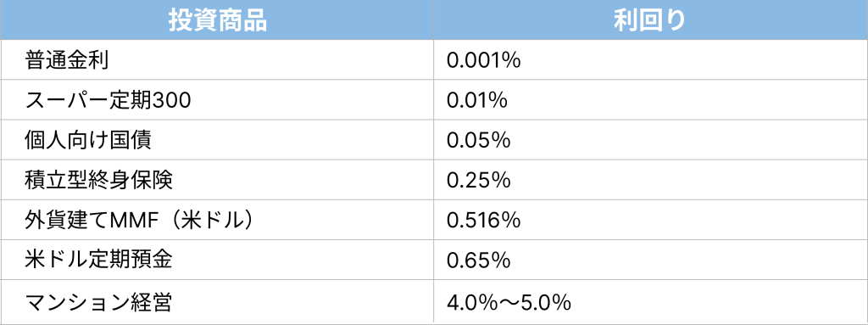The image size is (868, 325).
Task: Click the 投資商品 column header
Action: click(217, 20)
